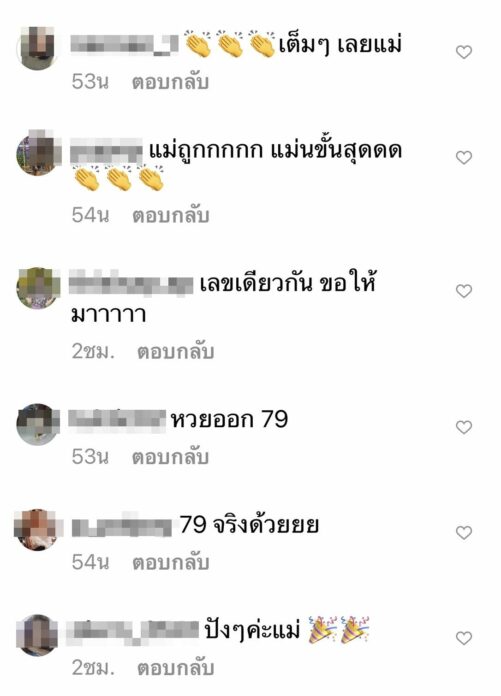The height and width of the screenshot is (696, 501).
Task: Reply to the 'เต็มๆ เลยแม่' comment
Action: 170,82
